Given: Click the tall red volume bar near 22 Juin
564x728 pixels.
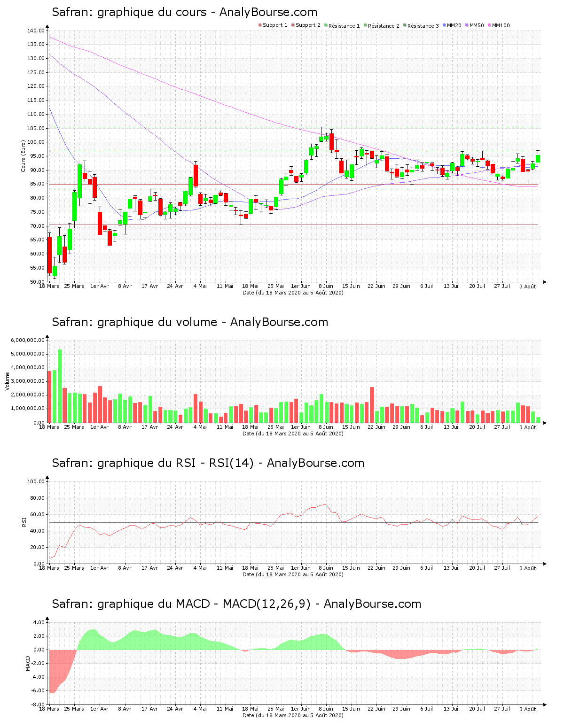Looking at the screenshot, I should coord(372,405).
